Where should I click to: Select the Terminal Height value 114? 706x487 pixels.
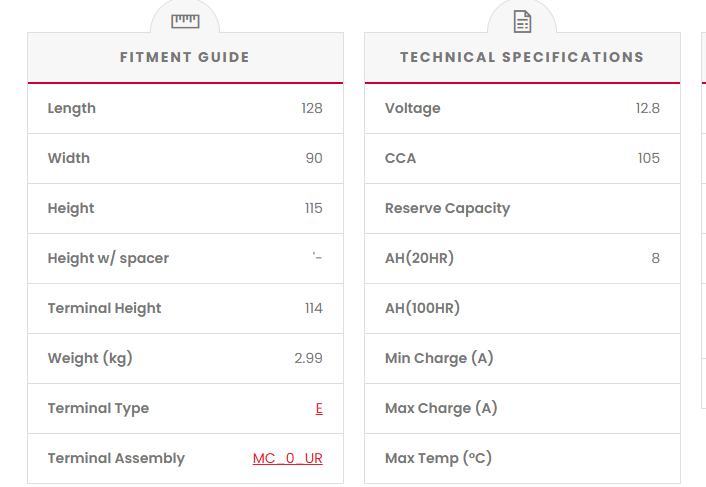[314, 308]
